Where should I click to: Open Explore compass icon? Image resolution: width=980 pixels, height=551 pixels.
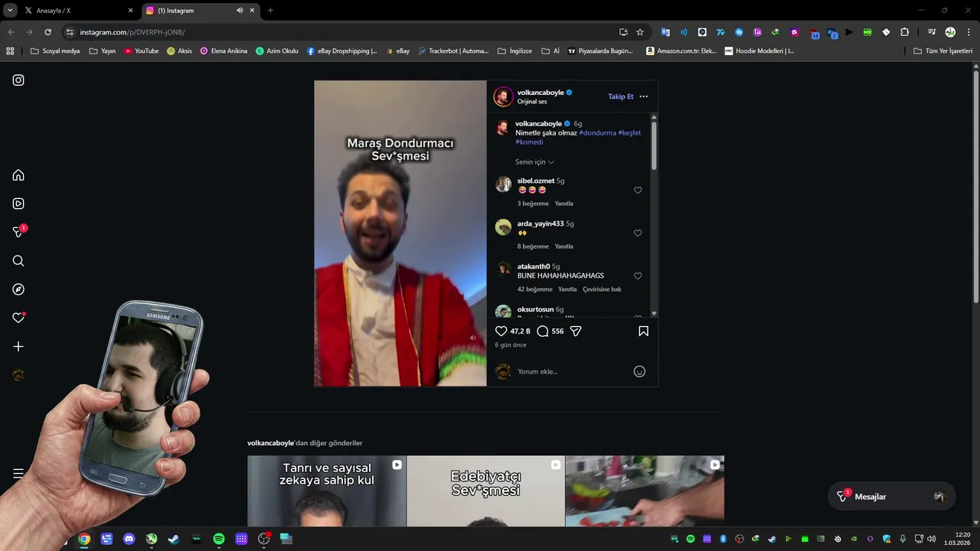(18, 289)
